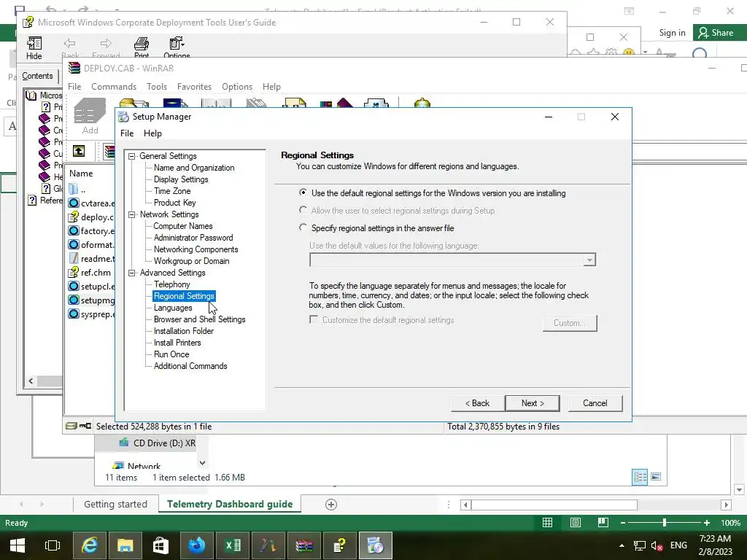The image size is (747, 560).
Task: Click the Excel Share person icon
Action: click(703, 33)
